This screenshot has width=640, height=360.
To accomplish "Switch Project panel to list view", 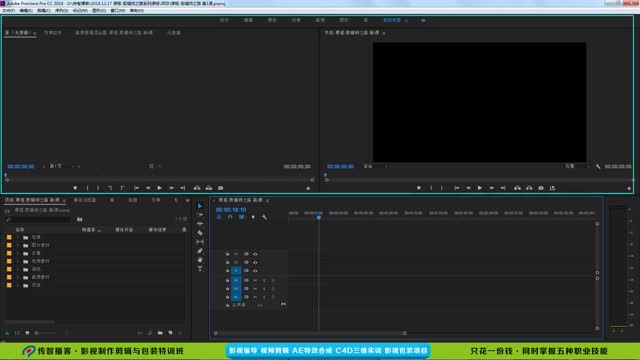I will tap(17, 333).
